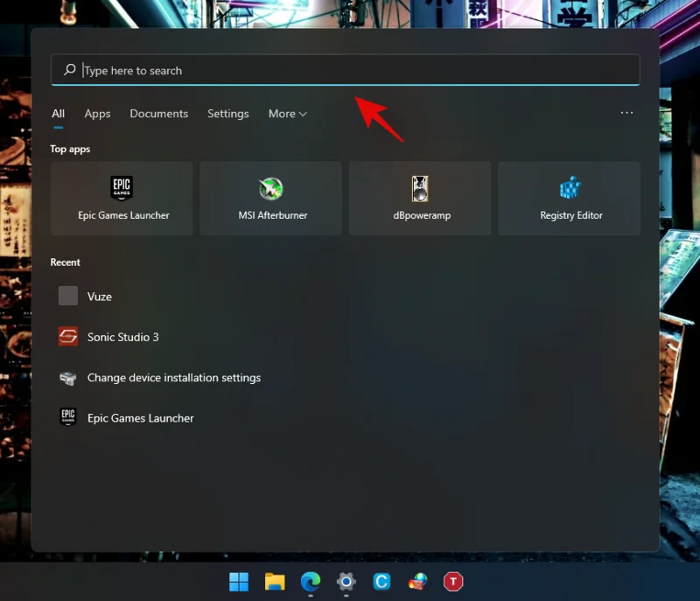700x601 pixels.
Task: Switch to the Documents tab
Action: 159,114
